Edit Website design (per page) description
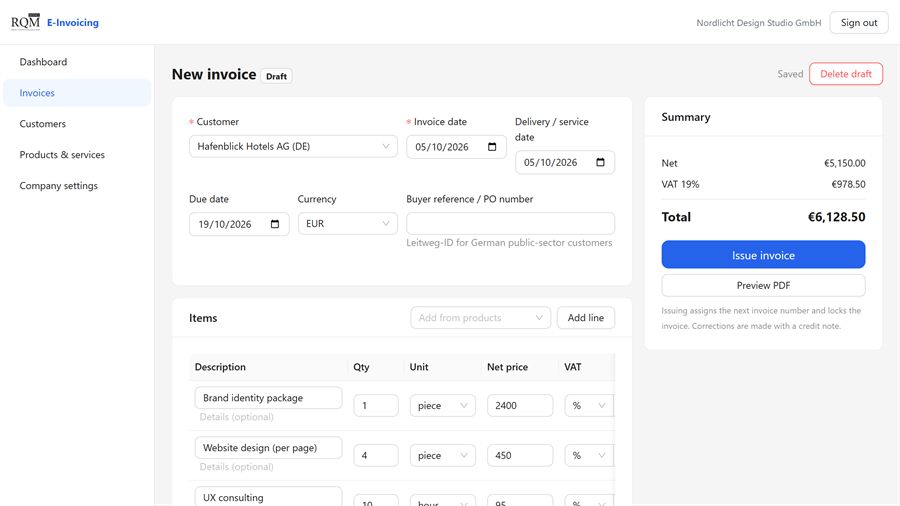 (x=269, y=447)
